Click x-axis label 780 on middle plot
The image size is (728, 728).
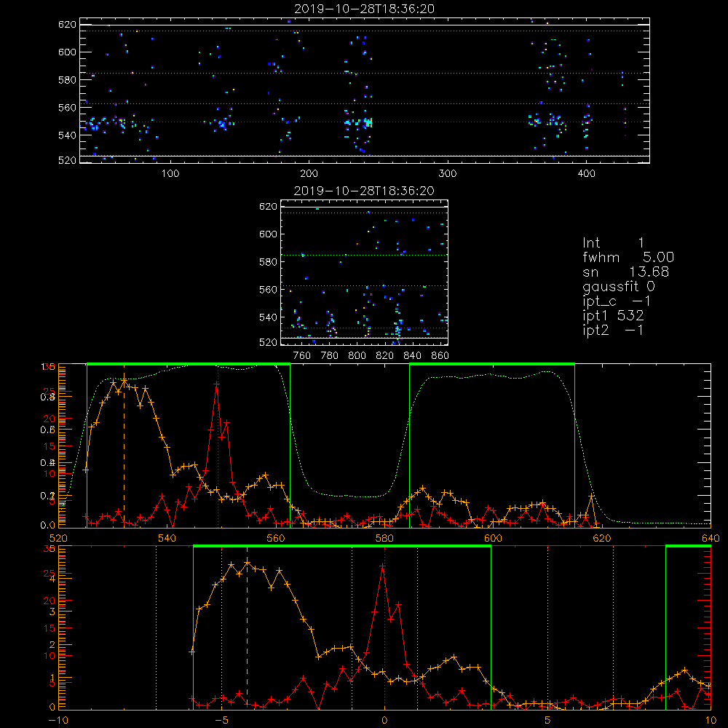pos(330,356)
